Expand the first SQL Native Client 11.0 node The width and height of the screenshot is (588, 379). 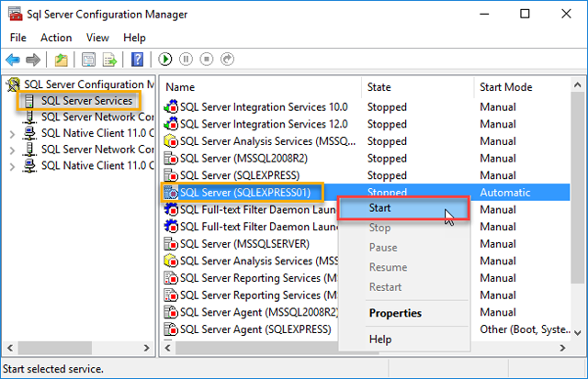click(12, 134)
